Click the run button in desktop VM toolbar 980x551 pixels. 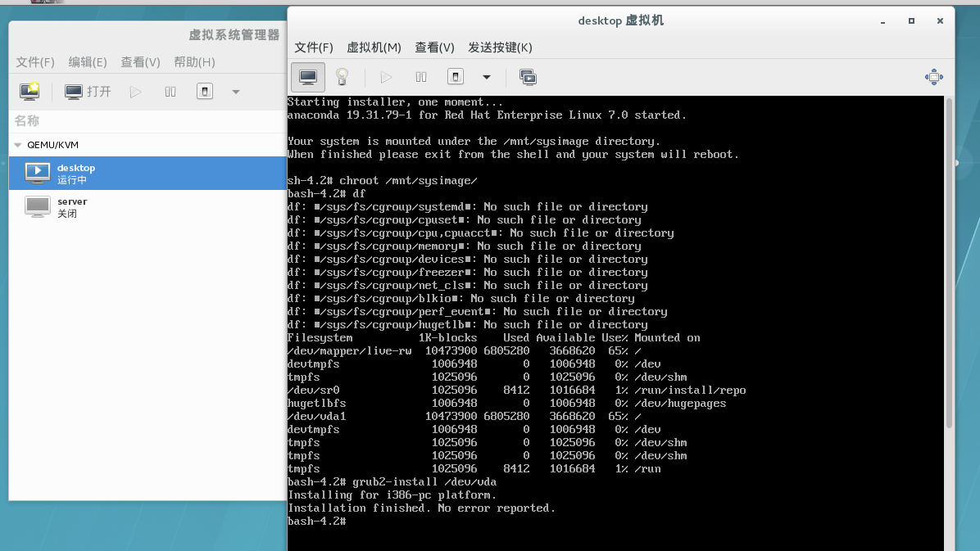click(x=386, y=78)
